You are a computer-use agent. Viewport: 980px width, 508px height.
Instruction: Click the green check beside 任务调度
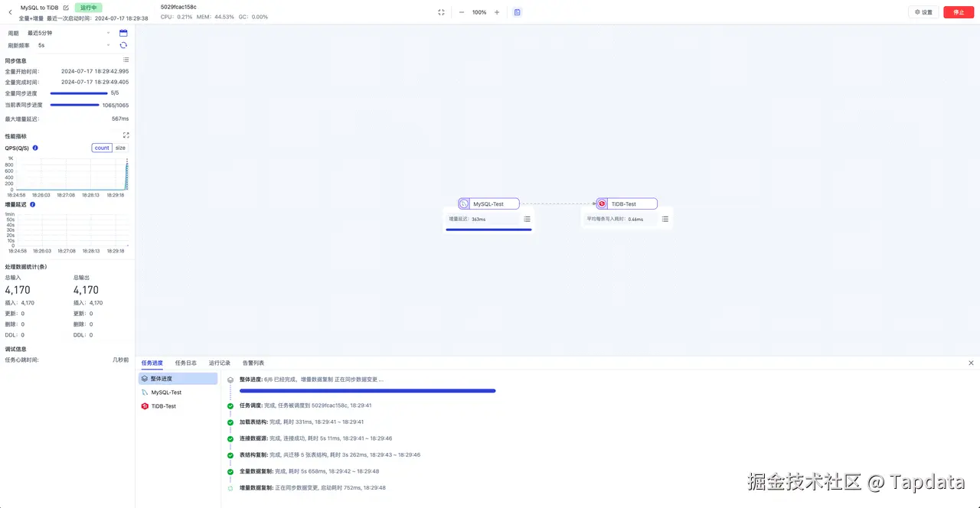pos(230,406)
